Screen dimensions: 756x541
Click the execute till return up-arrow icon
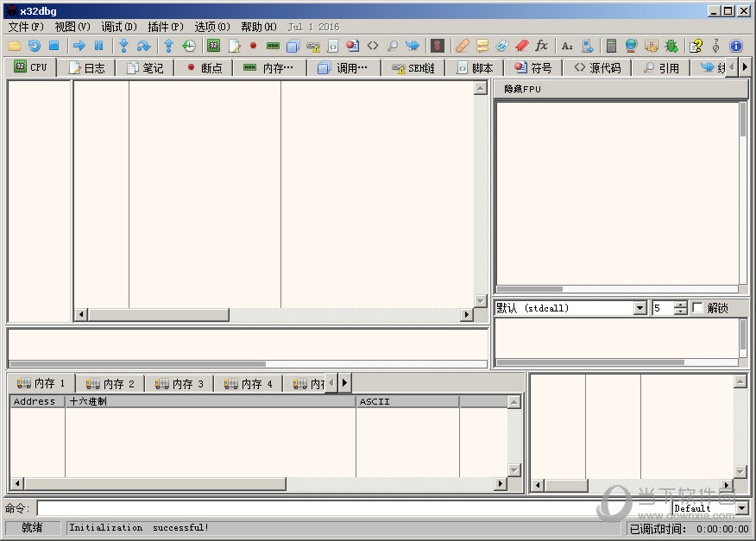(169, 46)
